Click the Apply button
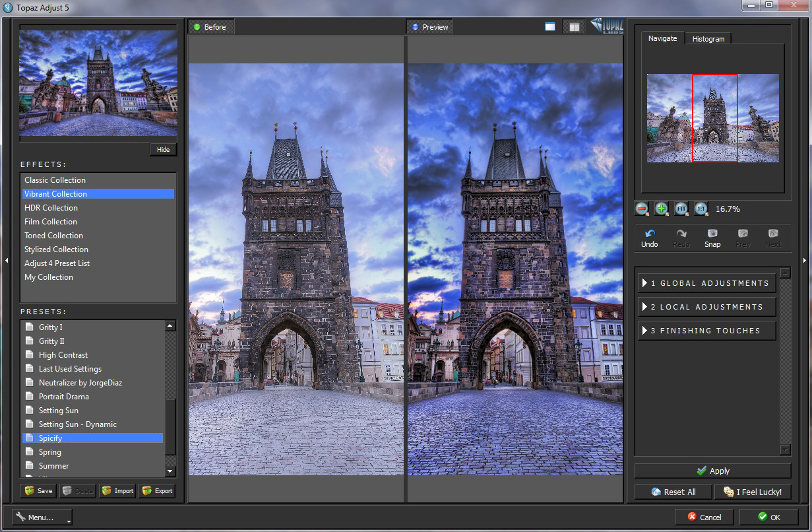 point(712,471)
